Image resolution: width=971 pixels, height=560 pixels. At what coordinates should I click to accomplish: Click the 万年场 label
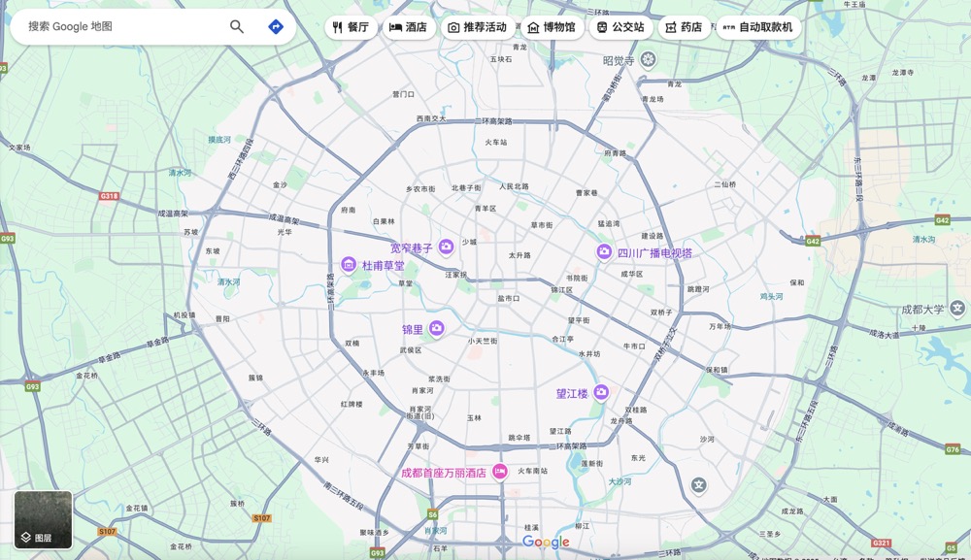(x=720, y=326)
